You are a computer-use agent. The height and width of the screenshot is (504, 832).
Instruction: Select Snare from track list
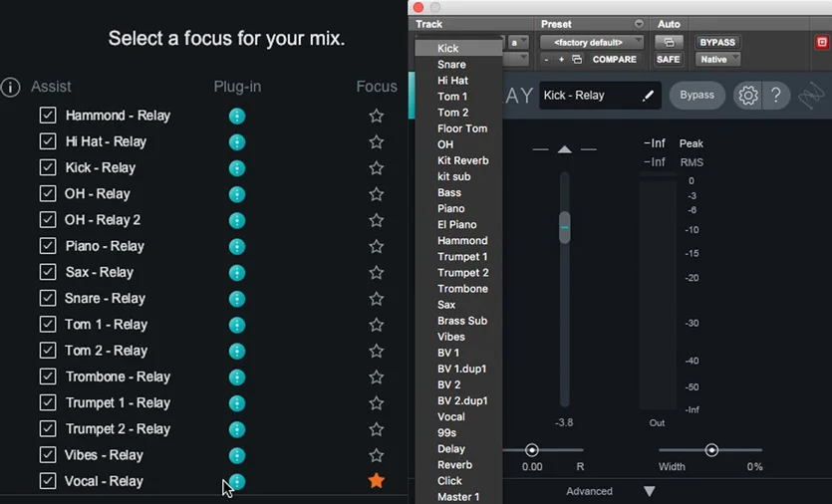[x=458, y=64]
